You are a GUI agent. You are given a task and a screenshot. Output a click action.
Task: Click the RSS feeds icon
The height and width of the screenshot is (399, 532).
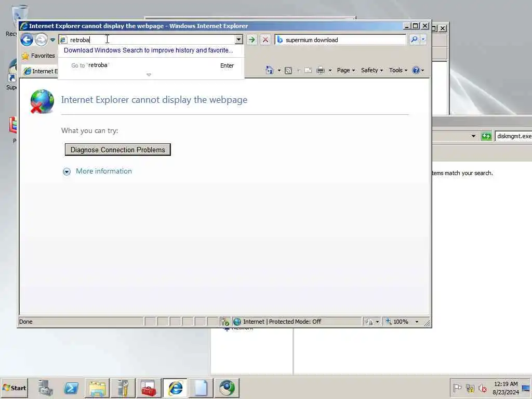pos(288,71)
